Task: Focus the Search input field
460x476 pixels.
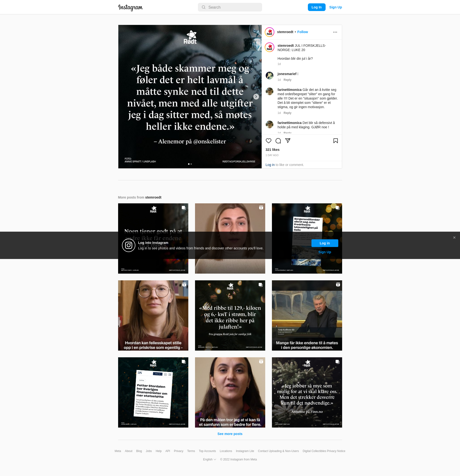Action: click(230, 7)
